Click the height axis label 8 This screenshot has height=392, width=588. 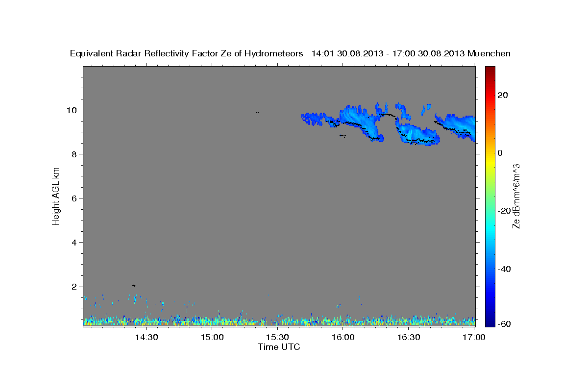(x=74, y=154)
